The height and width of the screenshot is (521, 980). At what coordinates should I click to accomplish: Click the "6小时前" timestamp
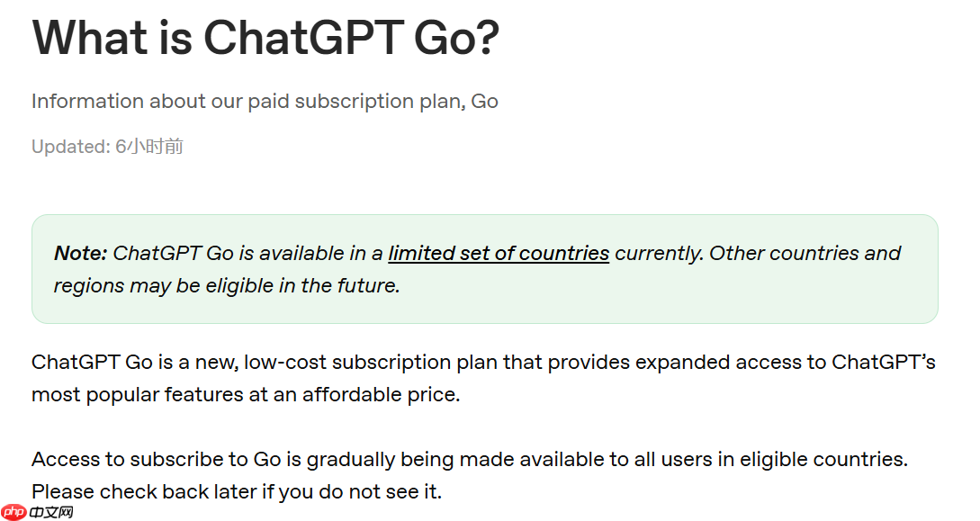(x=149, y=147)
